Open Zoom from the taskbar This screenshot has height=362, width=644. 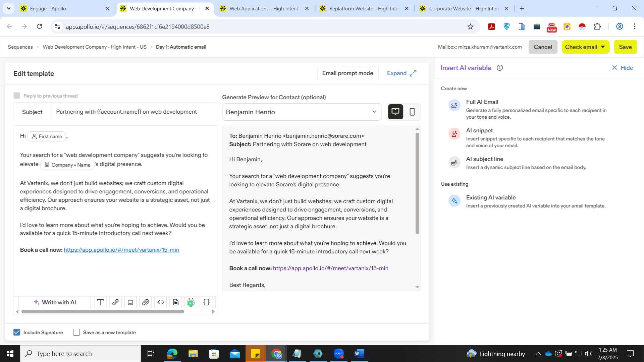click(339, 354)
